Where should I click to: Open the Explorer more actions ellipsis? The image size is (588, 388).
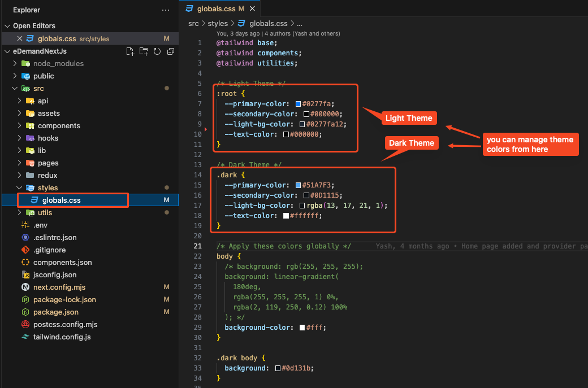pos(165,10)
